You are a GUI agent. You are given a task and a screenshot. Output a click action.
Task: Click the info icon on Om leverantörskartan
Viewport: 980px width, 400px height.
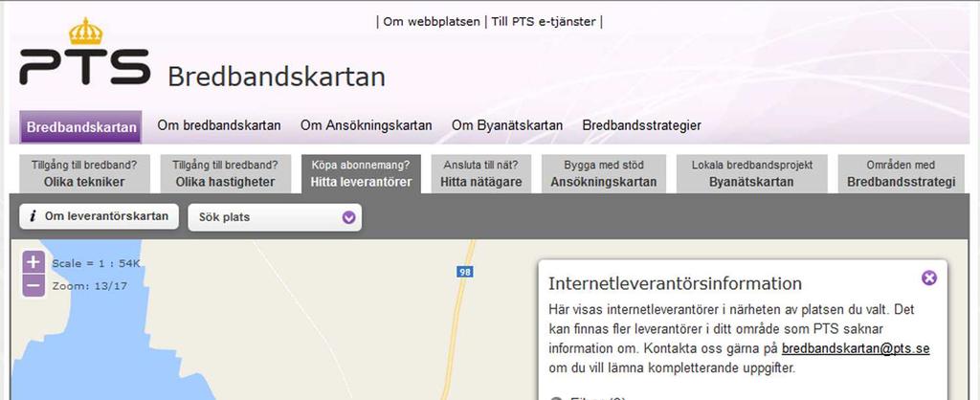click(33, 216)
